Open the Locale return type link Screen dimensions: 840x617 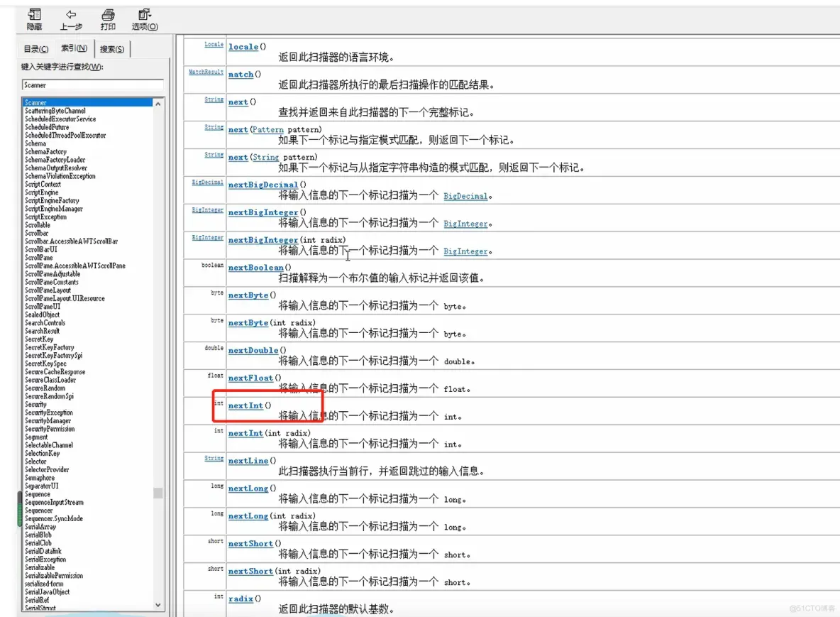[x=214, y=45]
